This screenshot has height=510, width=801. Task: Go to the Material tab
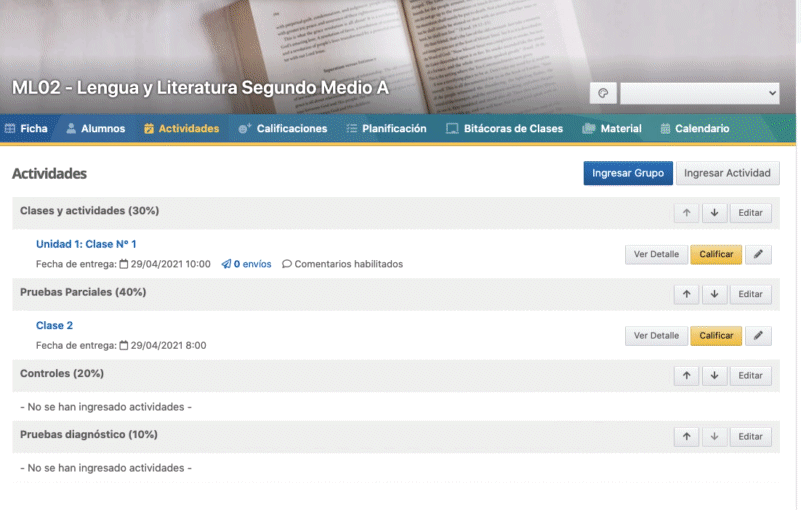point(612,128)
